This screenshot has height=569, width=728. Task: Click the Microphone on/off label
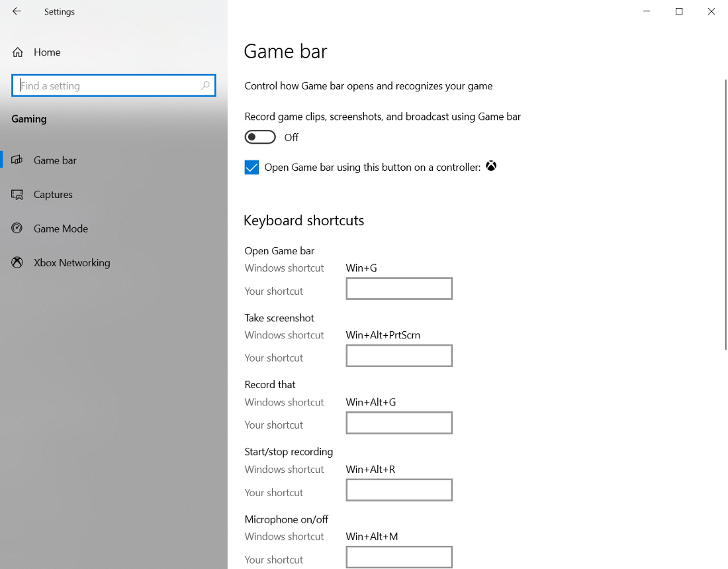(287, 519)
